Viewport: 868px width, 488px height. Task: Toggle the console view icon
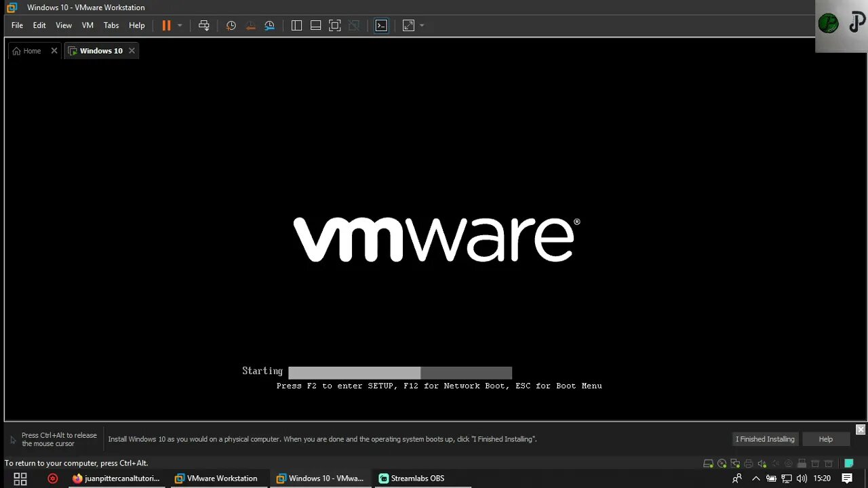click(x=381, y=25)
